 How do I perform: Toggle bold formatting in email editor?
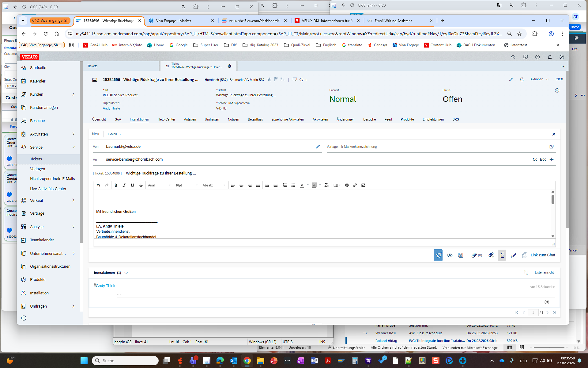(x=116, y=185)
